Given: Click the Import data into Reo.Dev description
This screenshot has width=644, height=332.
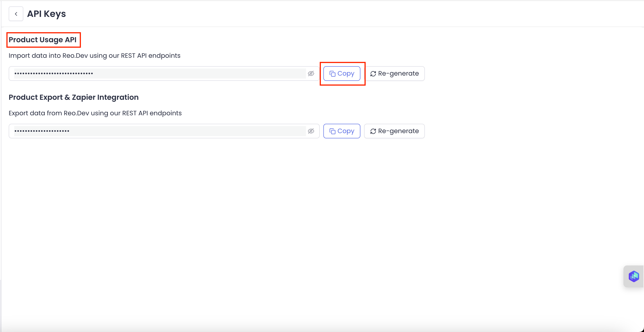Looking at the screenshot, I should pos(94,55).
